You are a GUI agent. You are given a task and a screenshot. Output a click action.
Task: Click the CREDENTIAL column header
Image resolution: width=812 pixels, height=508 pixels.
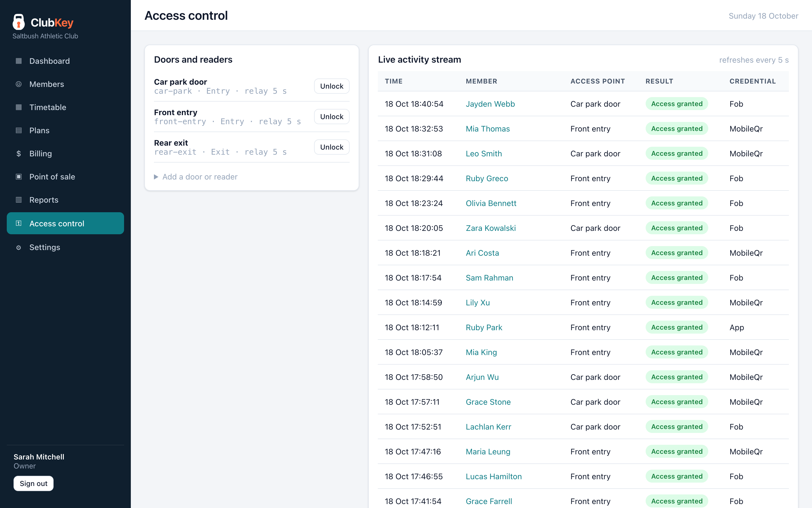point(753,81)
